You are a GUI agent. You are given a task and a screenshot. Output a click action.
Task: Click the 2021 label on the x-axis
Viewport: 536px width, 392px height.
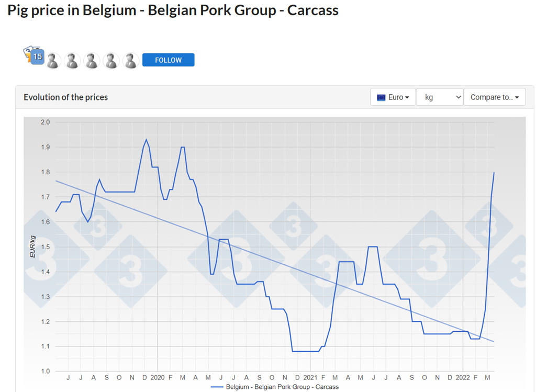[310, 377]
